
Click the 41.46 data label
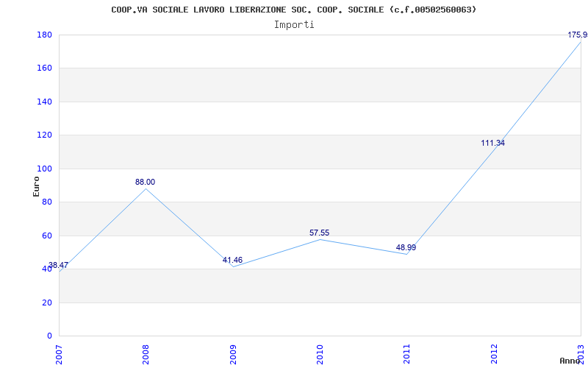(232, 260)
